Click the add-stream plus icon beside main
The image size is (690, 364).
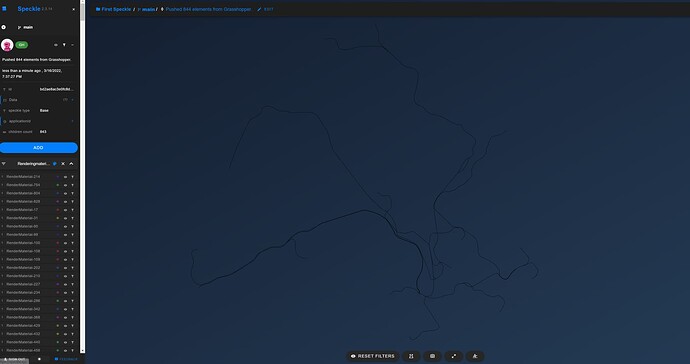(x=4, y=27)
